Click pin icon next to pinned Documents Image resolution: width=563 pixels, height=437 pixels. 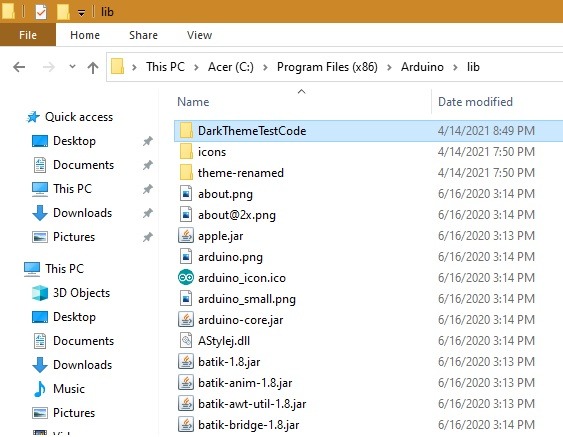[x=148, y=165]
